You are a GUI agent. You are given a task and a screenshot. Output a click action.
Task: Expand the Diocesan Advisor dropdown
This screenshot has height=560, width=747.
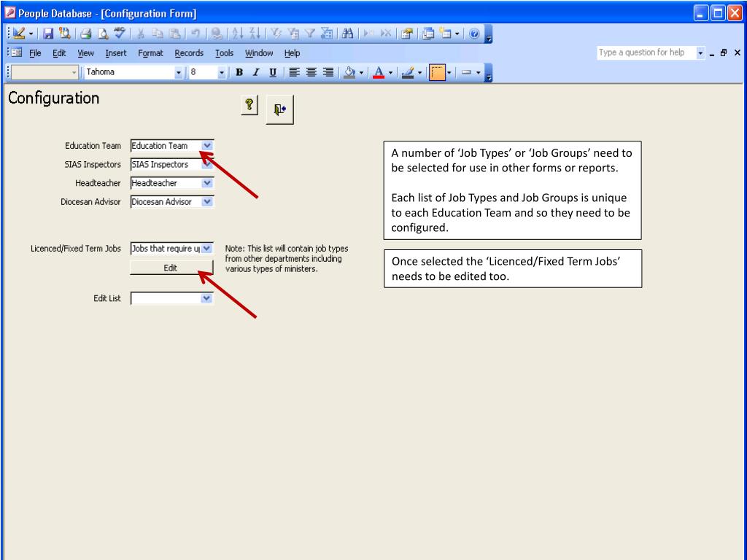pyautogui.click(x=206, y=201)
